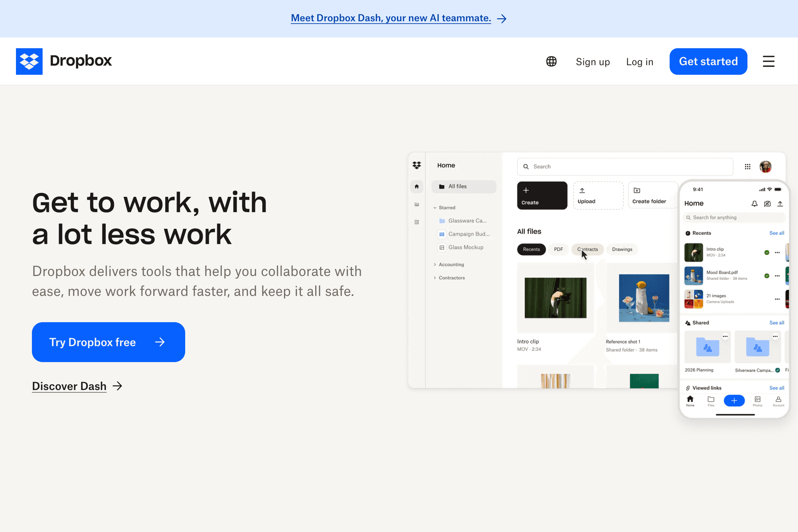
Task: Open the Glassware Ca... folder
Action: 463,221
